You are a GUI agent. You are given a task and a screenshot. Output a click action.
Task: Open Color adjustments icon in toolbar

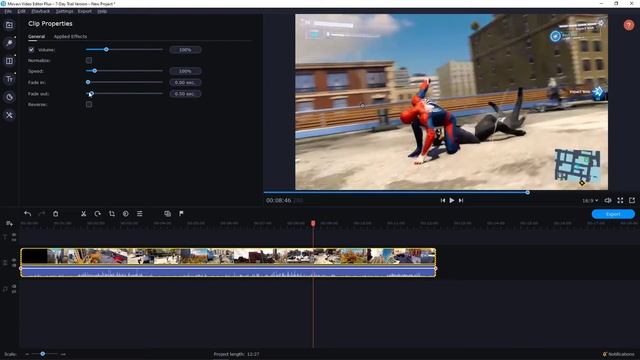tap(126, 213)
